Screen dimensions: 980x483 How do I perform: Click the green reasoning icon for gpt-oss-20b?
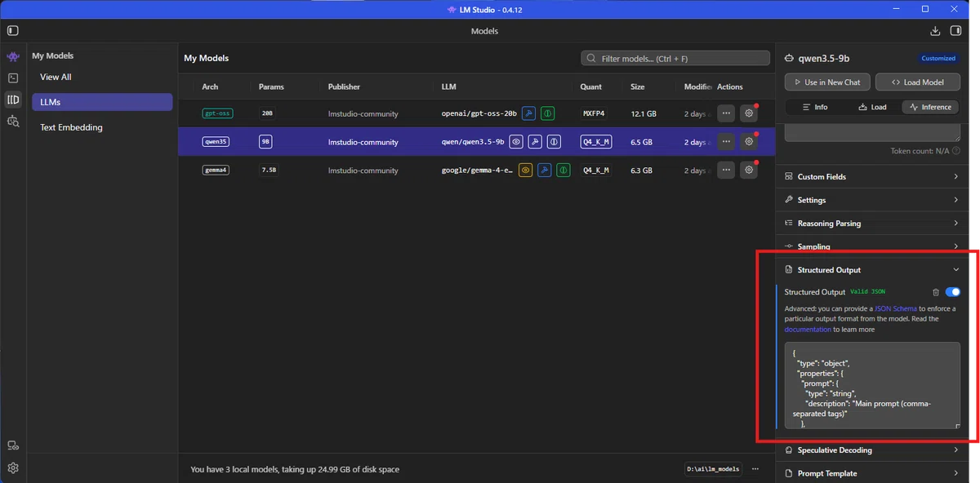pos(548,113)
